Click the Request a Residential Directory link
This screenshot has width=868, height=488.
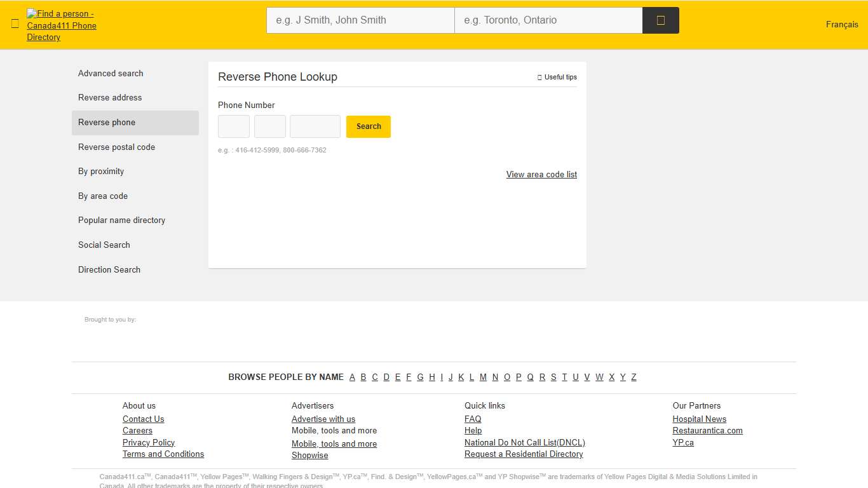coord(524,454)
